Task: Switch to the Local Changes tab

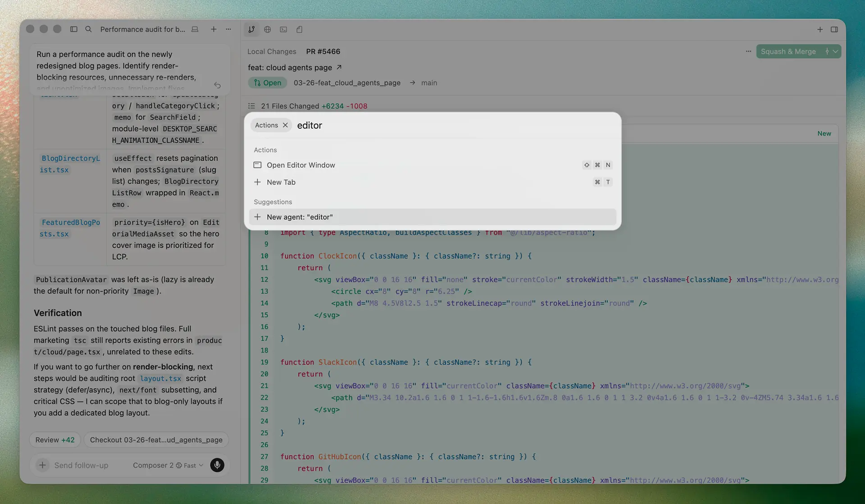Action: coord(272,51)
